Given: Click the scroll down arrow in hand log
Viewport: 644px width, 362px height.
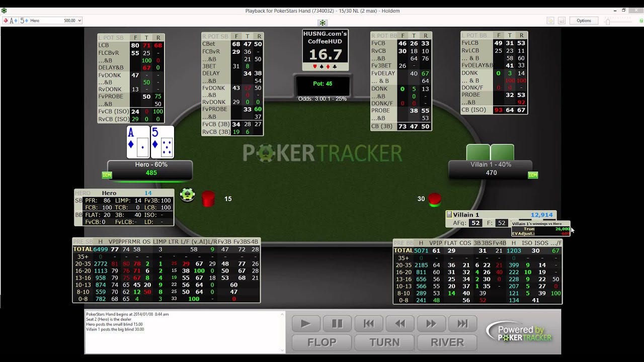Looking at the screenshot, I should 282,350.
